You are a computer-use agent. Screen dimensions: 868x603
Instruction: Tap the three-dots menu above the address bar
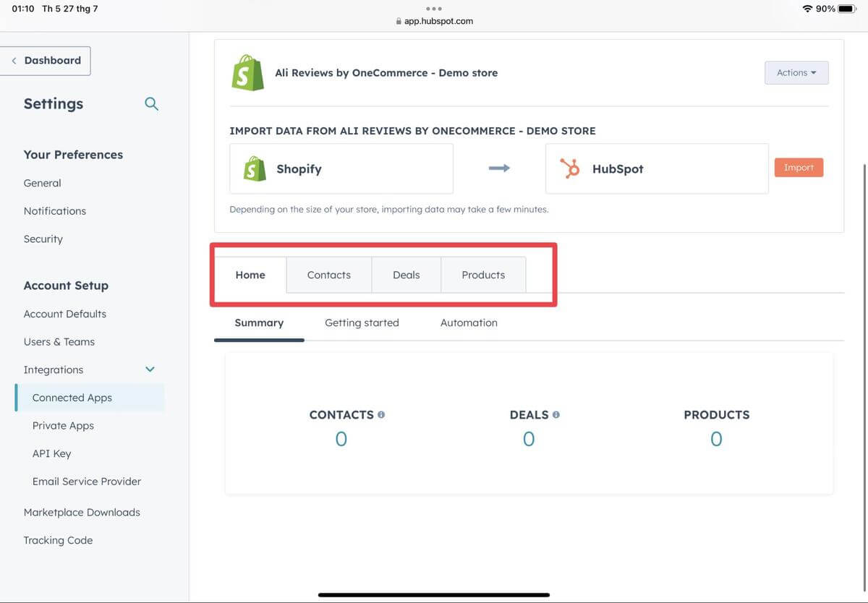(x=434, y=9)
